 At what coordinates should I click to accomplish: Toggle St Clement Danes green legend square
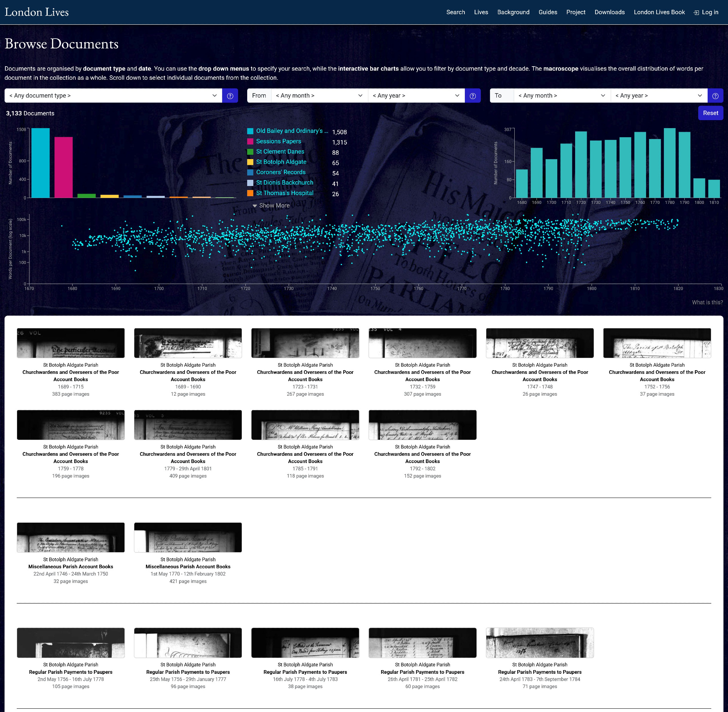click(x=250, y=152)
